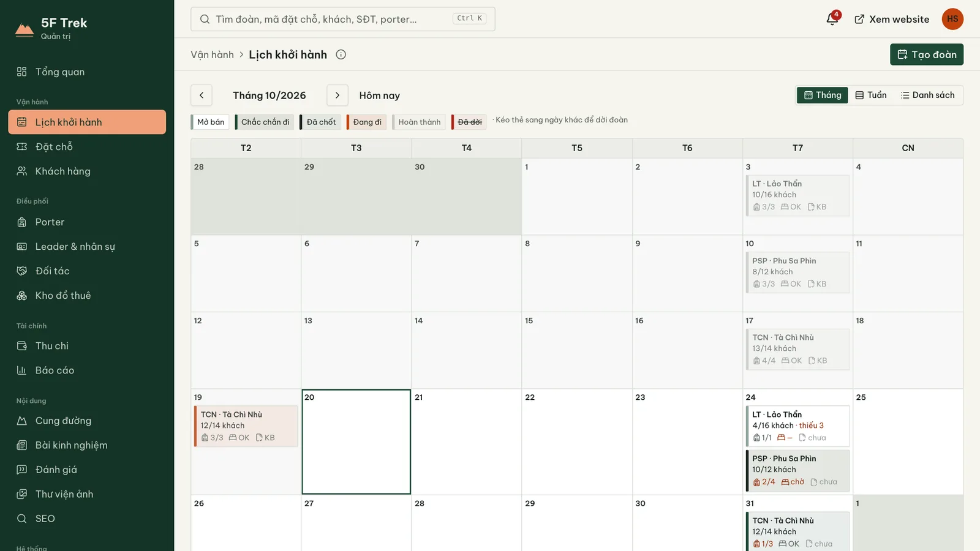Click the info icon beside Lịch khởi hành
Screen dimensions: 980x551
pyautogui.click(x=341, y=54)
